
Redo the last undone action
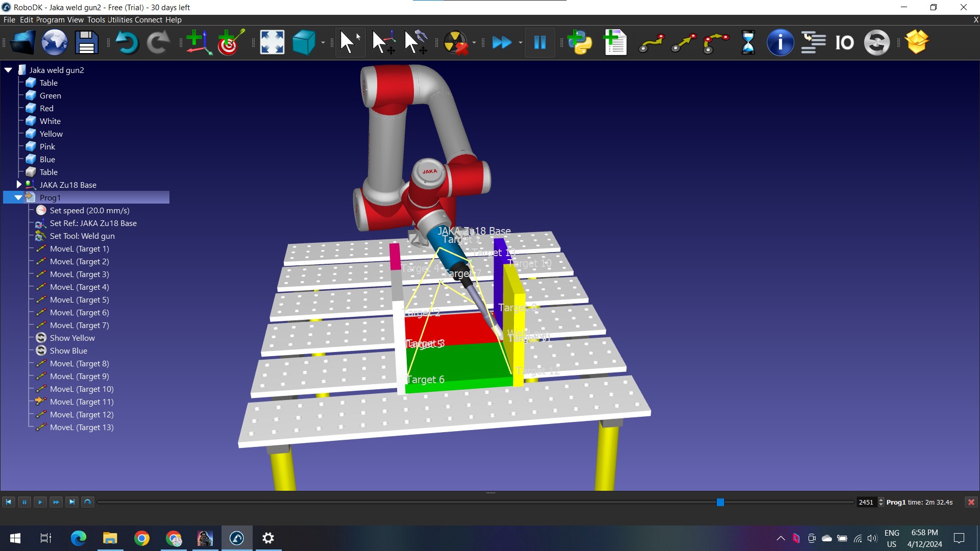coord(158,42)
